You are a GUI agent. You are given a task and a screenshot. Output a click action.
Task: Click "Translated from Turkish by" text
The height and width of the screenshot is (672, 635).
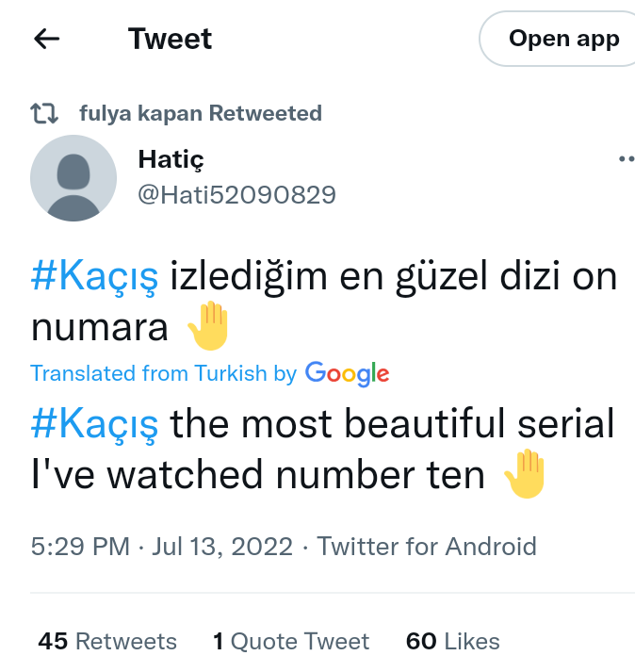[163, 373]
